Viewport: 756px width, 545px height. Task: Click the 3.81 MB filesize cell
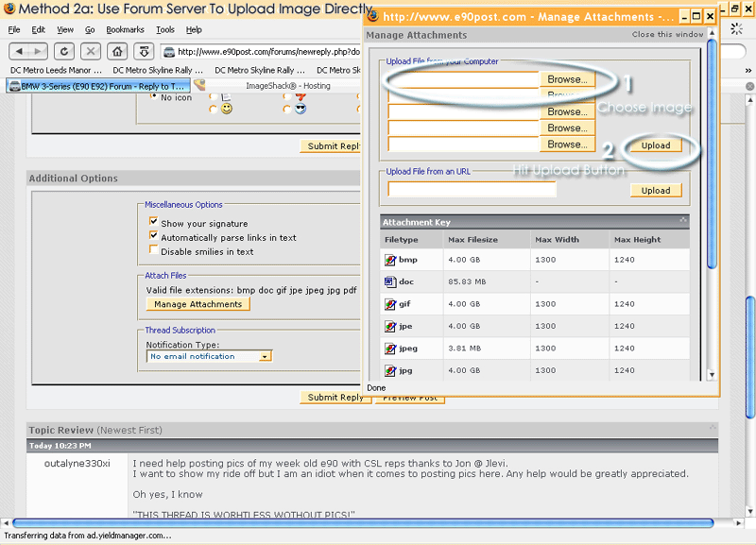coord(464,349)
